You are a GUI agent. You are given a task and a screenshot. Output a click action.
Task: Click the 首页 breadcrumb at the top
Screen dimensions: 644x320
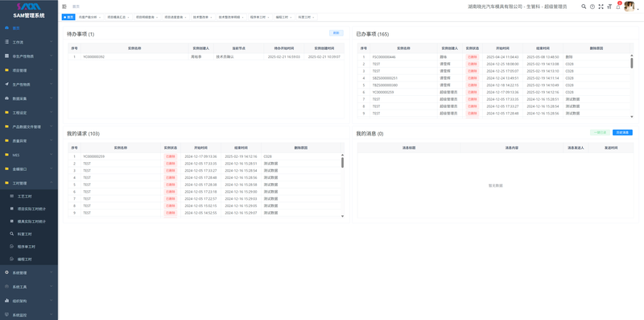pos(76,6)
